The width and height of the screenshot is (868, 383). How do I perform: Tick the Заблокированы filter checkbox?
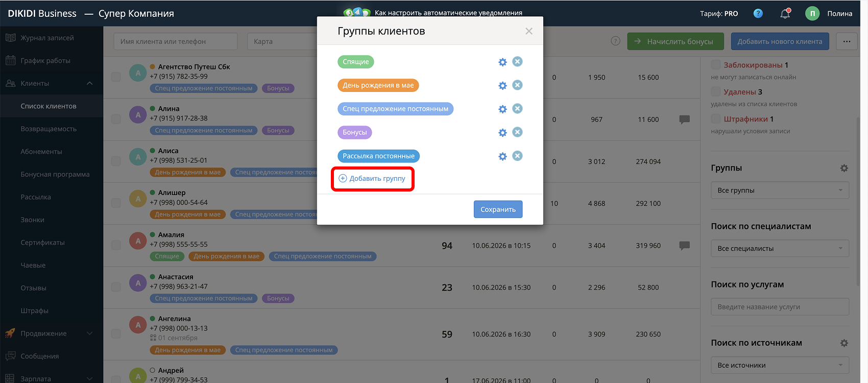[x=716, y=64]
